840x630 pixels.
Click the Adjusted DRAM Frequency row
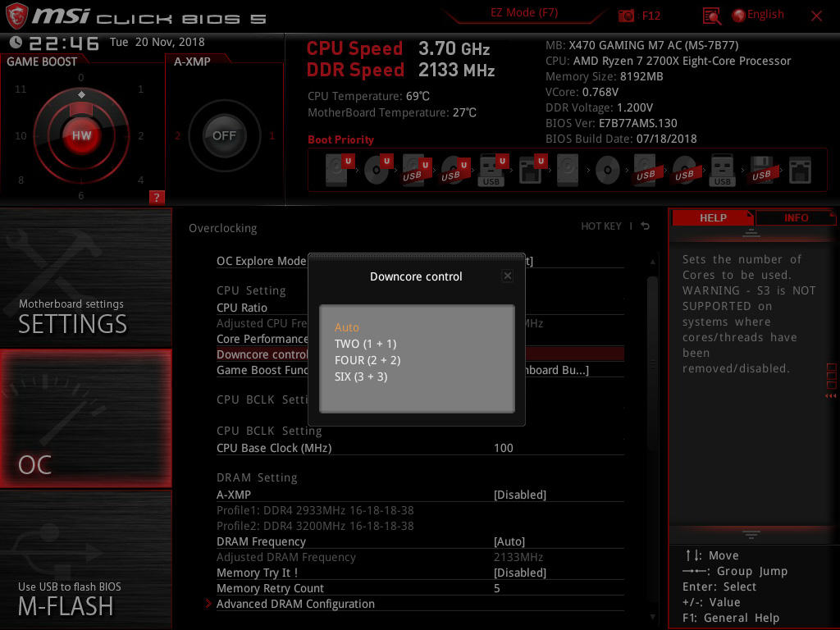point(420,557)
